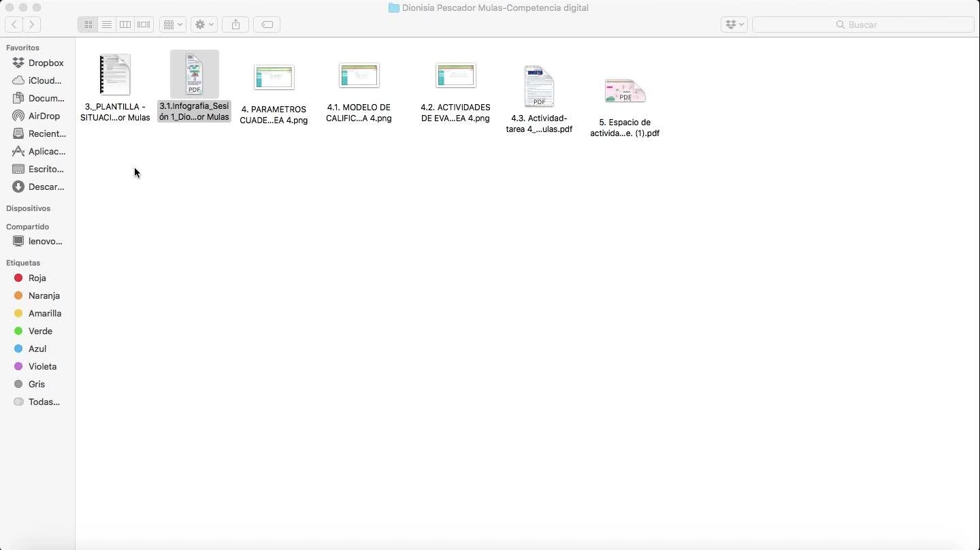980x550 pixels.
Task: Click the Dispositivos sidebar section header
Action: coord(28,208)
